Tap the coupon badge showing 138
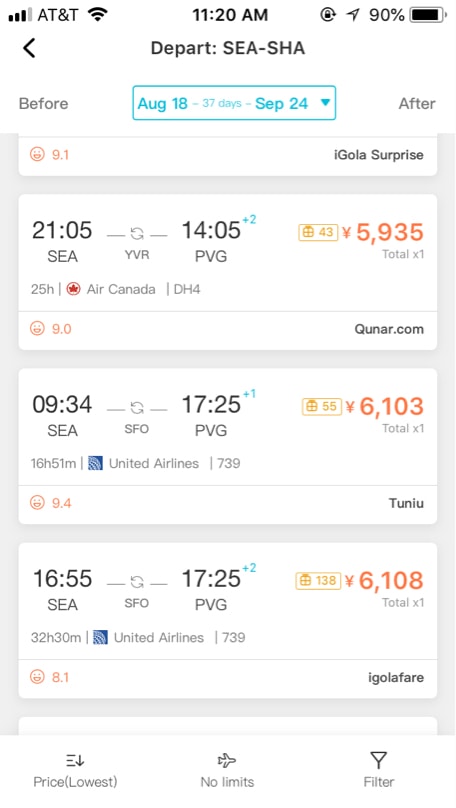Viewport: 456px width, 808px height. [318, 581]
